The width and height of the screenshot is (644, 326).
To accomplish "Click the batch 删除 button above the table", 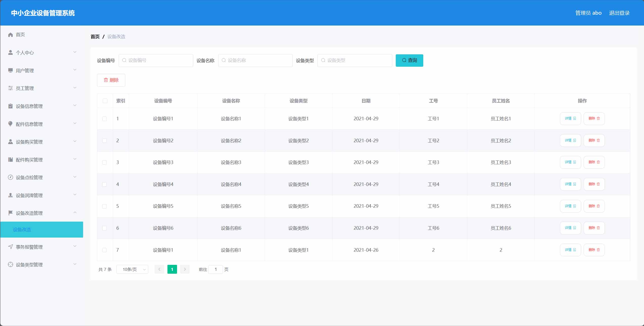I will (111, 80).
